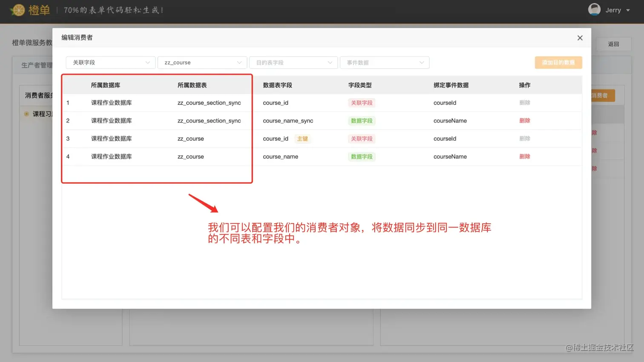This screenshot has width=644, height=362.
Task: Select the 课程习 consumer radio item in background
Action: [x=27, y=114]
